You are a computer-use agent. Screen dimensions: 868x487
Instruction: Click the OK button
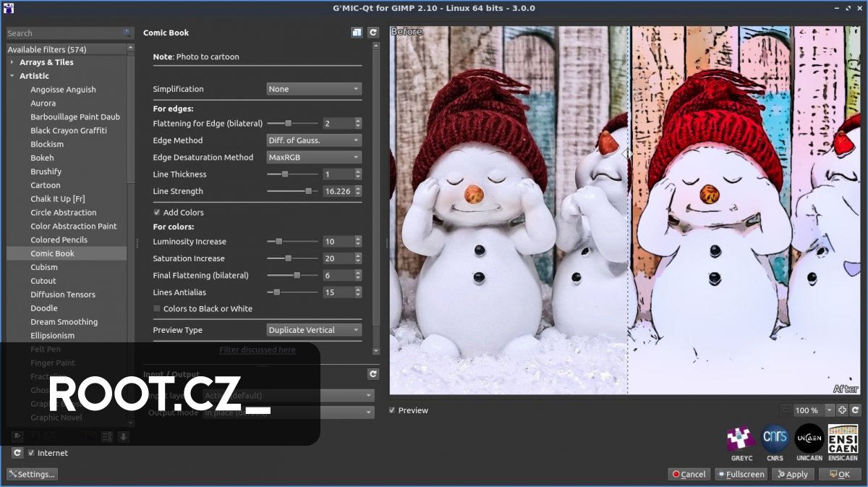[x=839, y=474]
